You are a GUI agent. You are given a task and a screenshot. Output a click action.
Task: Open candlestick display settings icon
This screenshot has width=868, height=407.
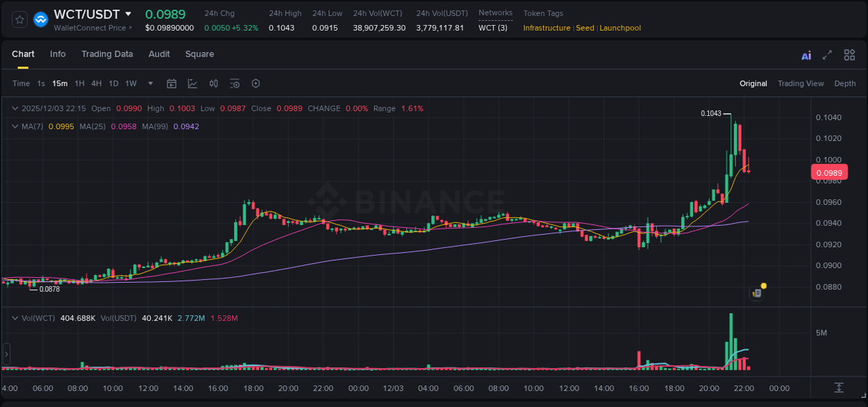[214, 83]
